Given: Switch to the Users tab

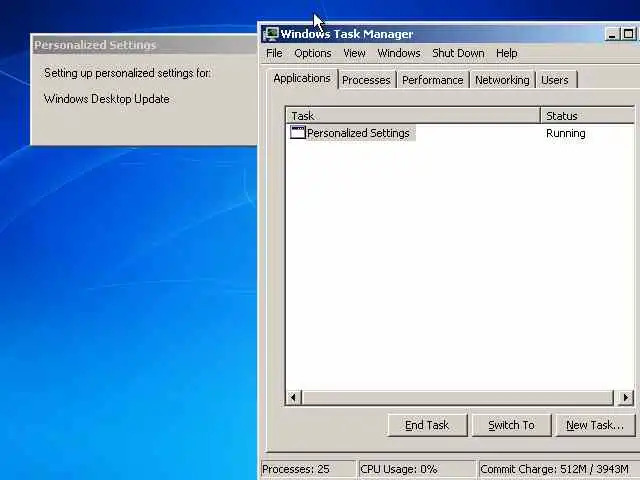Looking at the screenshot, I should pos(555,80).
